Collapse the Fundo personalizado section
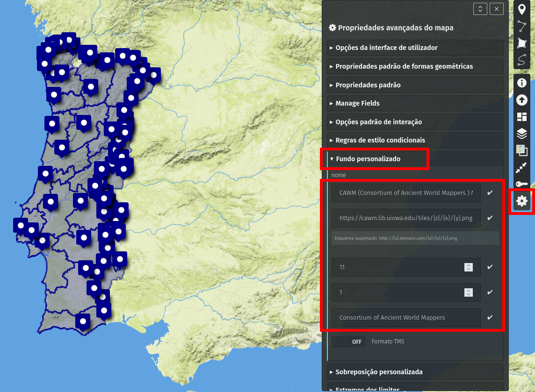The width and height of the screenshot is (535, 392). (x=415, y=159)
